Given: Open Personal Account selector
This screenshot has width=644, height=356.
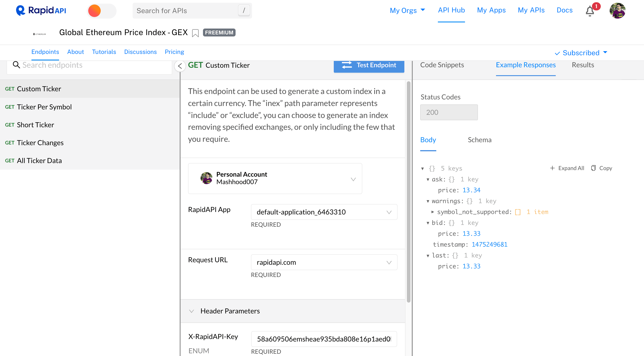Looking at the screenshot, I should click(x=275, y=178).
